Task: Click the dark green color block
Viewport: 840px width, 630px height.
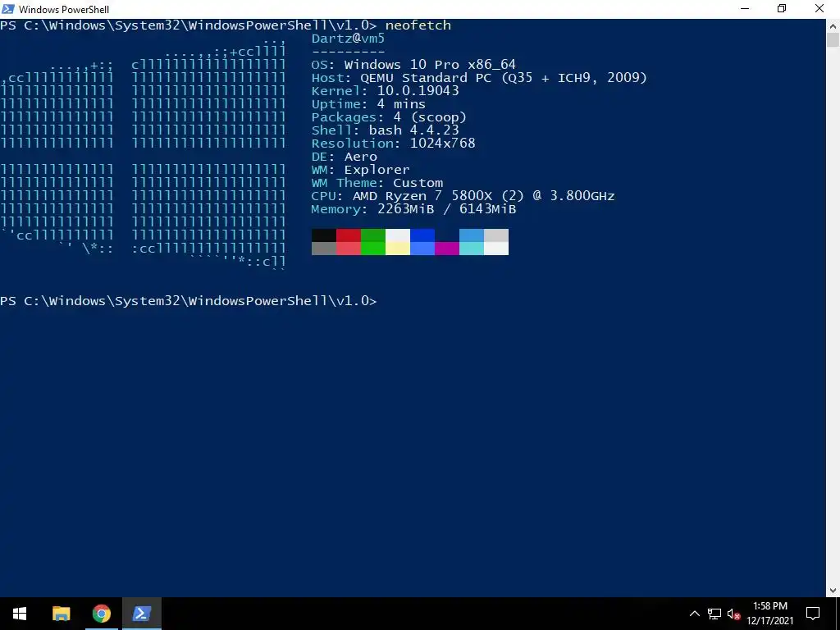Action: click(x=373, y=235)
